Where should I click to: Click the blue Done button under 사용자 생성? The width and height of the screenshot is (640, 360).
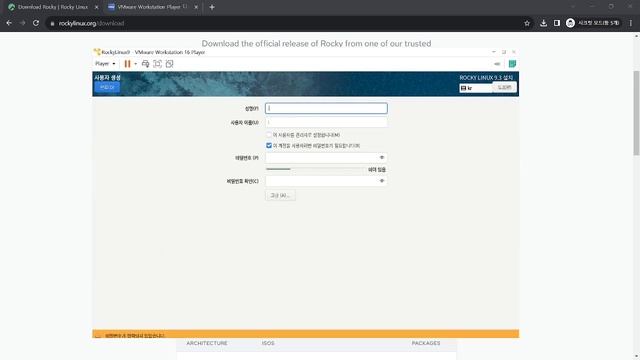pos(107,87)
